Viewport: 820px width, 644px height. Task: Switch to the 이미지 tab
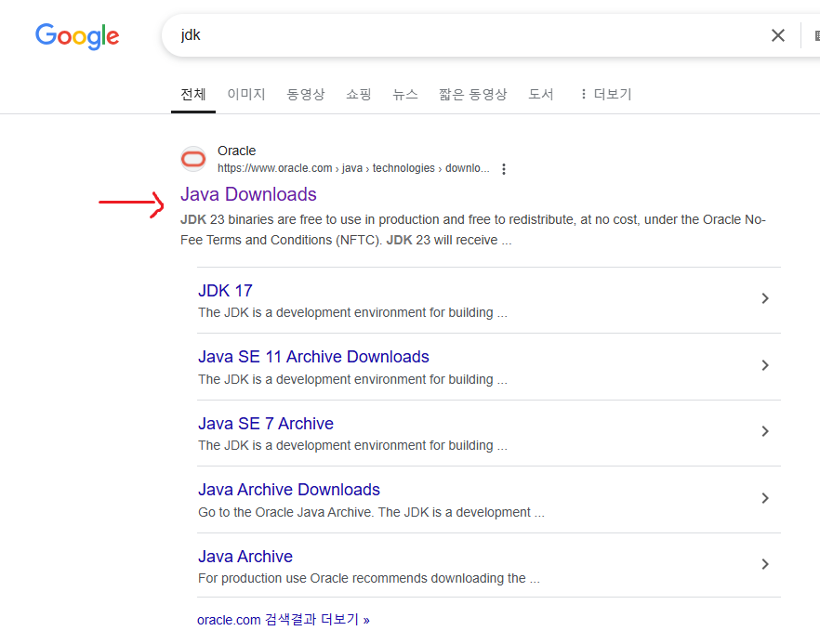point(246,94)
